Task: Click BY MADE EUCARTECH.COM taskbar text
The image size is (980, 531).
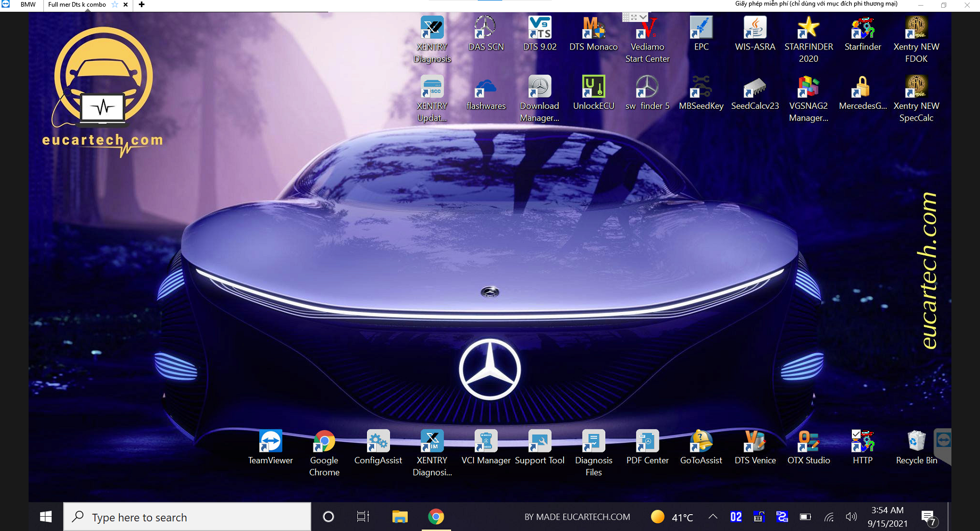Action: (577, 517)
